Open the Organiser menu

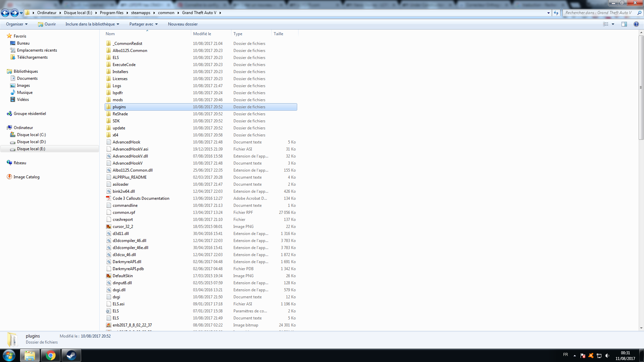[x=17, y=24]
